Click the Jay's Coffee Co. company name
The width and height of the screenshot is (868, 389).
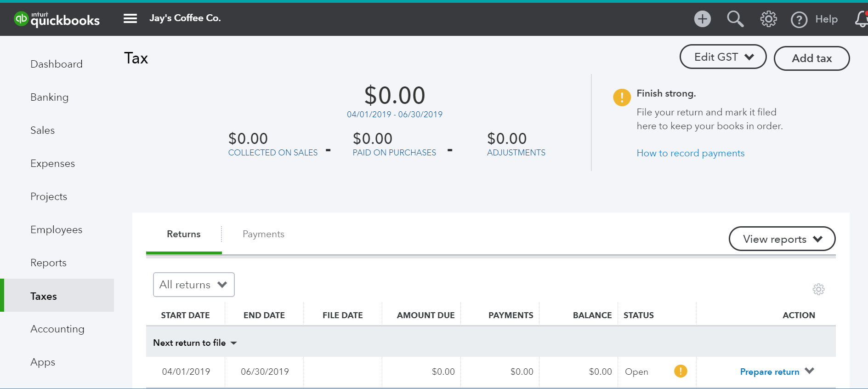(185, 18)
